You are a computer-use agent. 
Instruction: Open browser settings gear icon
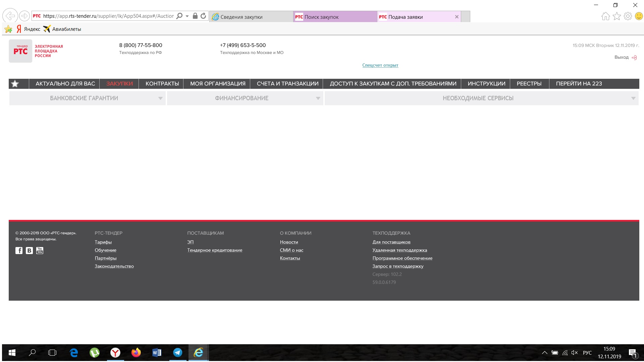628,16
